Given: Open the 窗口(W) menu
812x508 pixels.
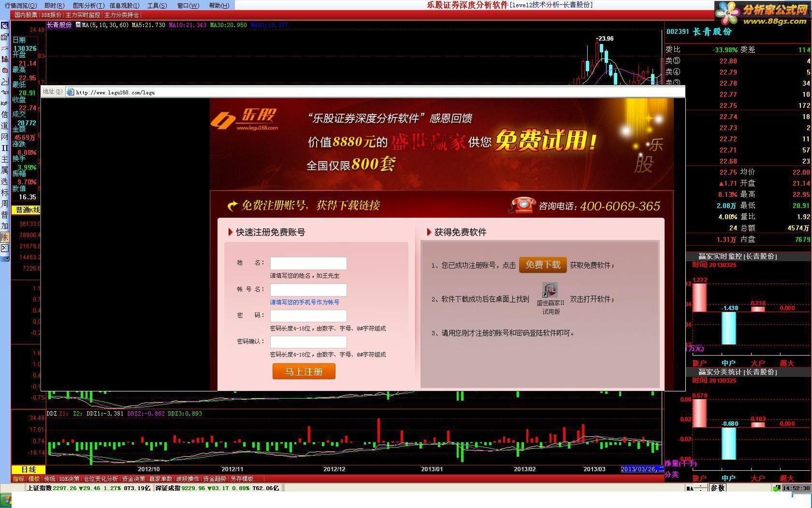Looking at the screenshot, I should tap(188, 5).
